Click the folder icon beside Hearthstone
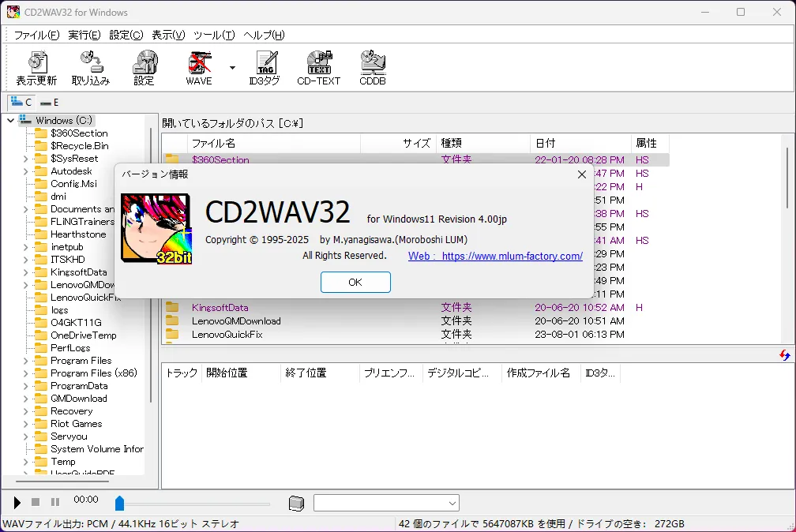The width and height of the screenshot is (796, 532). tap(40, 234)
